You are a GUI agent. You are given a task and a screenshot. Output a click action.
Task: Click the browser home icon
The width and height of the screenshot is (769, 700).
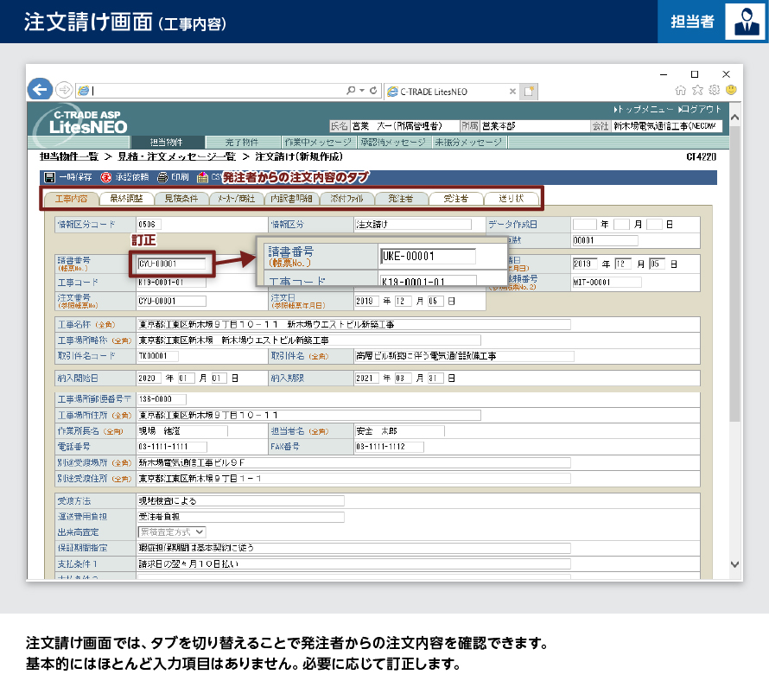click(682, 90)
